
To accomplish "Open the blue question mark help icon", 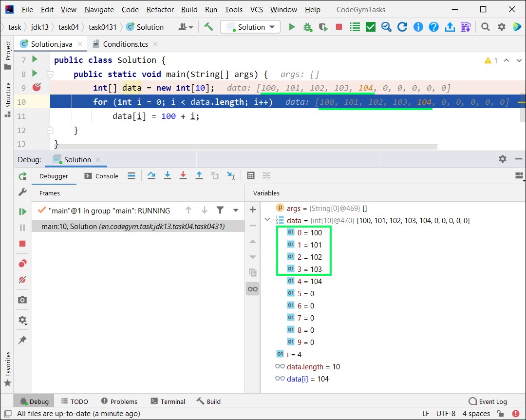I will [x=434, y=27].
